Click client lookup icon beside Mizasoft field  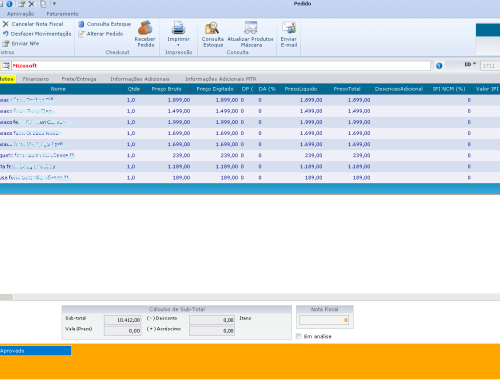click(6, 66)
